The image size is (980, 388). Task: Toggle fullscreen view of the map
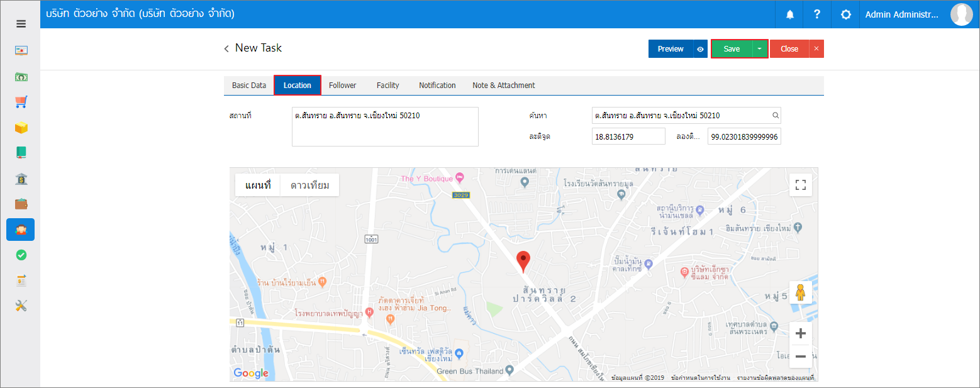(x=801, y=185)
